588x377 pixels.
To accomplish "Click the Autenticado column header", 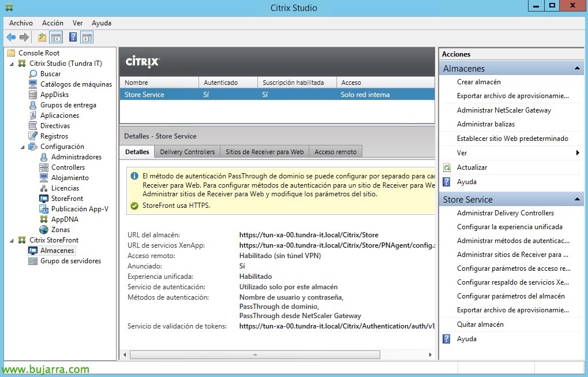I will pos(228,83).
